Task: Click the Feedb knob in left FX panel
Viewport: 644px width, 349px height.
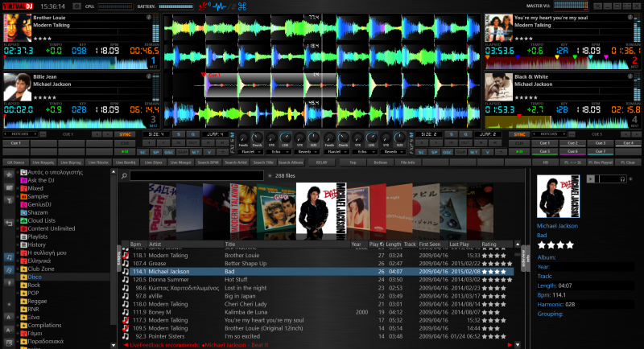Action: (244, 138)
